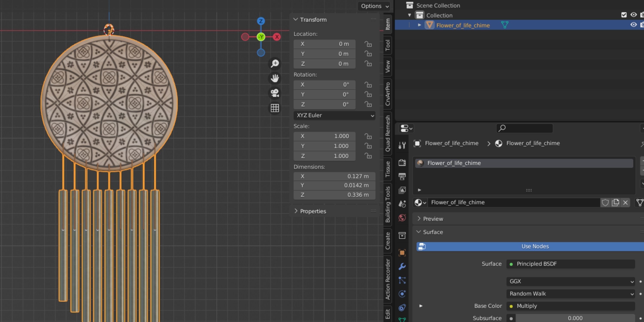
Task: Click the Dimensions X value field
Action: click(x=334, y=176)
